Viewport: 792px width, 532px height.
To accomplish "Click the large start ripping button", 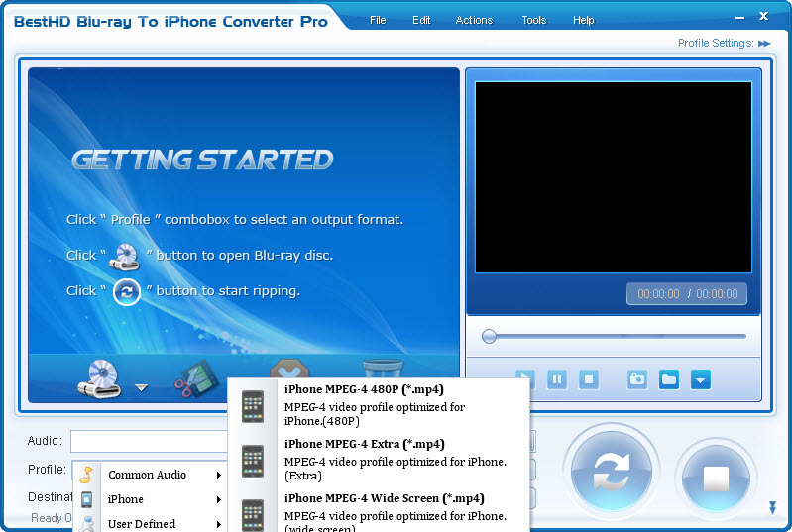I will [612, 472].
